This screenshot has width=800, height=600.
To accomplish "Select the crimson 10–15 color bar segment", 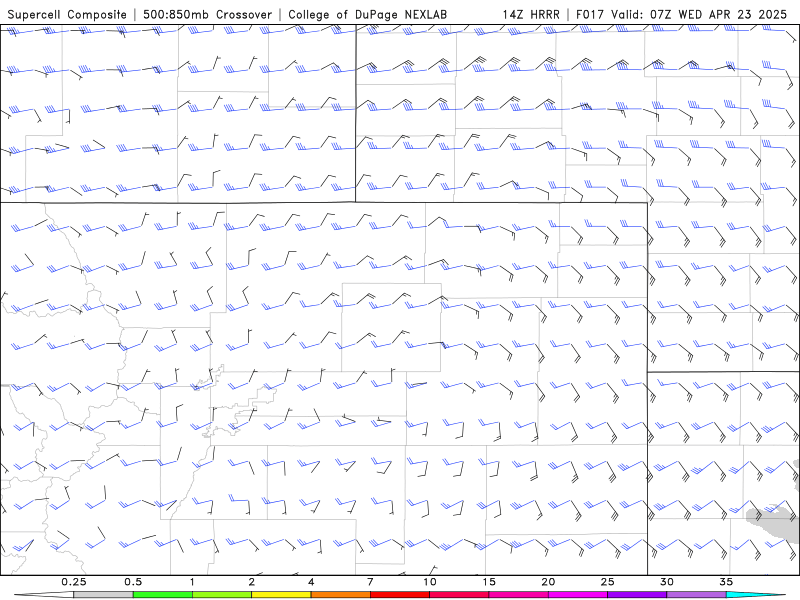I will tap(459, 595).
